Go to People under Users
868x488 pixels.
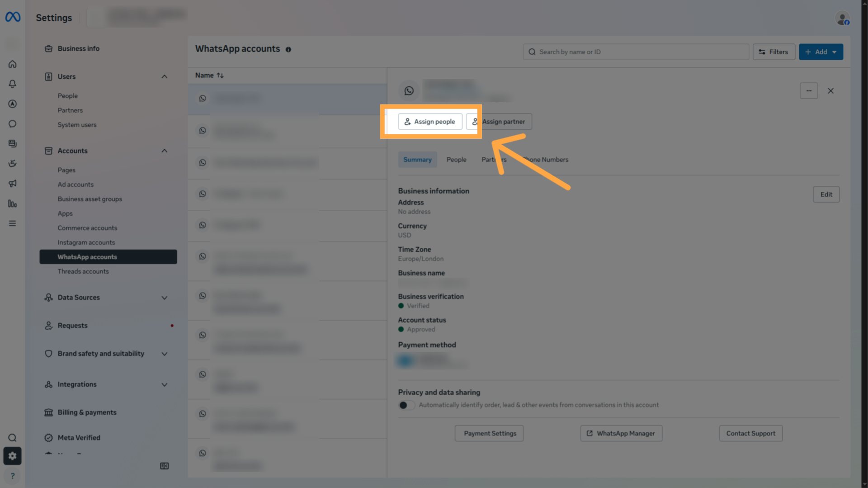pyautogui.click(x=68, y=96)
